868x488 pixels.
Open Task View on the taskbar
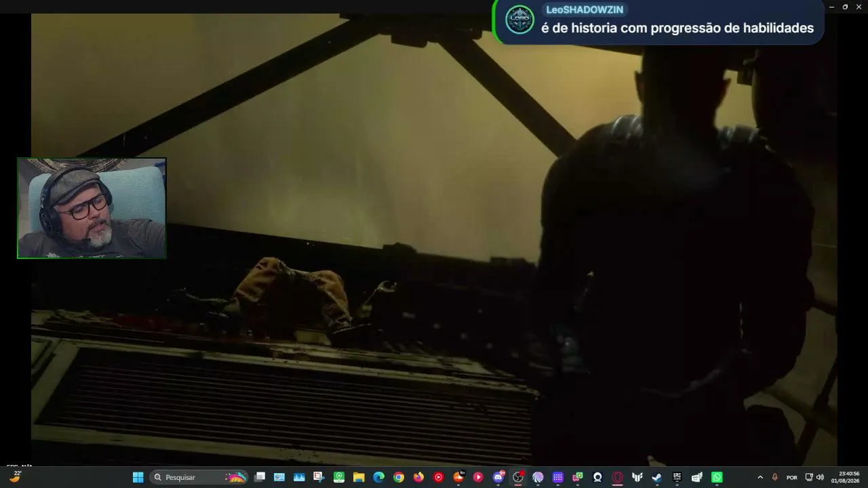[x=260, y=477]
